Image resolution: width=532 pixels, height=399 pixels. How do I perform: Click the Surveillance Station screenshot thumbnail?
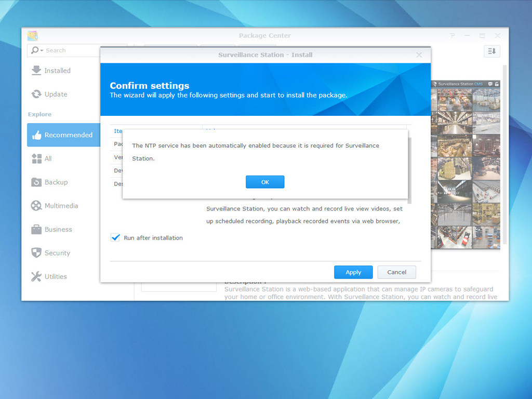pos(465,165)
